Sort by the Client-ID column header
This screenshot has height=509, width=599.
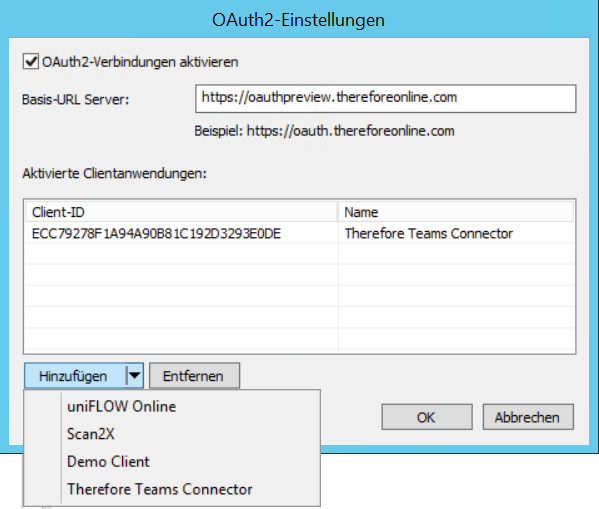click(181, 212)
